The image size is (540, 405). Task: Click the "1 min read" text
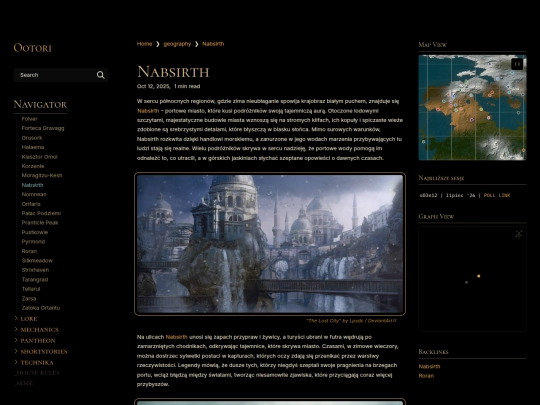point(187,86)
